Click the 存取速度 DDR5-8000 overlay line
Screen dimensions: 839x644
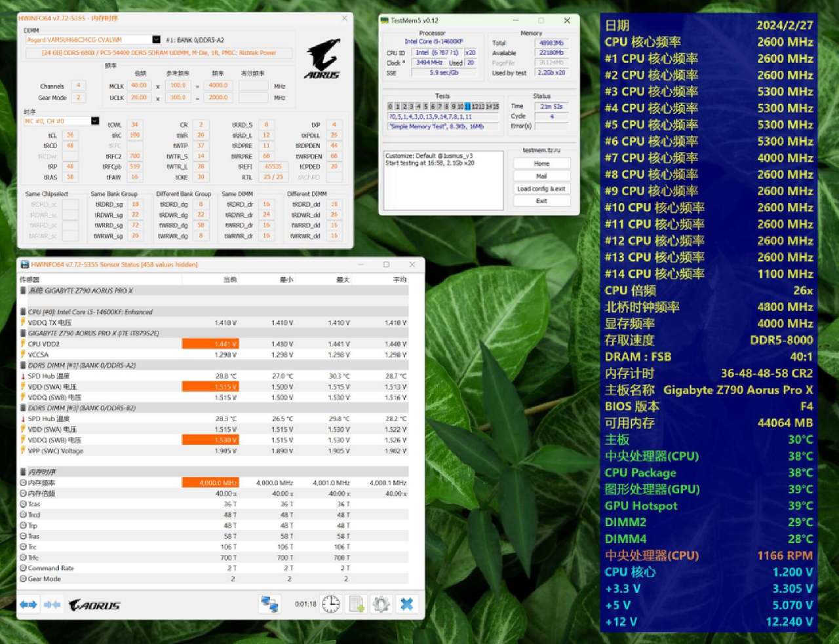pos(709,340)
